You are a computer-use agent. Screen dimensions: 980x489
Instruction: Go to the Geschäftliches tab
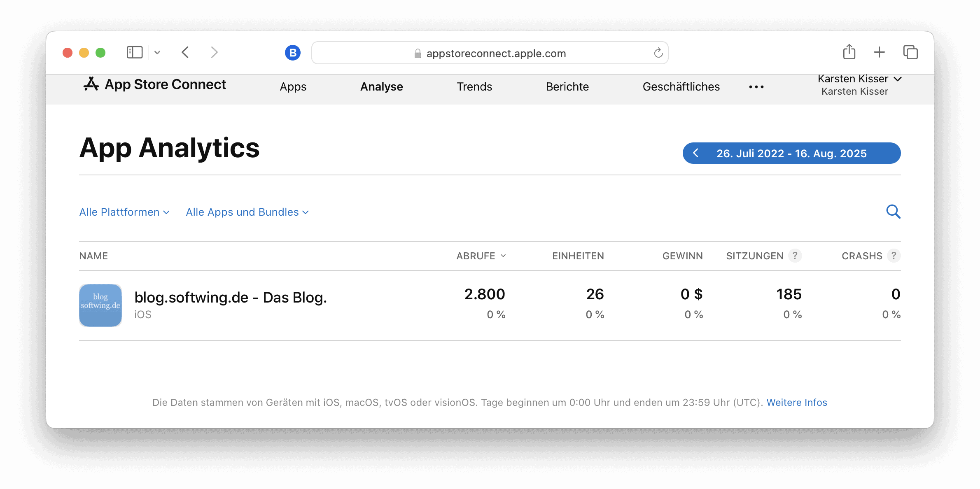[681, 86]
